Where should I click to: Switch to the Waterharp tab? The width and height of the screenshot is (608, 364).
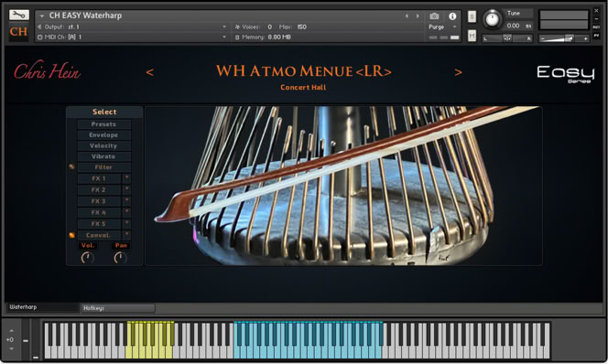tap(41, 307)
